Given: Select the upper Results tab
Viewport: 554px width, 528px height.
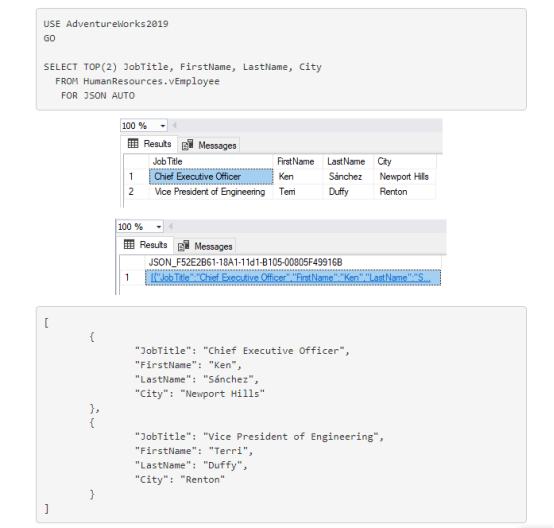Looking at the screenshot, I should 149,144.
